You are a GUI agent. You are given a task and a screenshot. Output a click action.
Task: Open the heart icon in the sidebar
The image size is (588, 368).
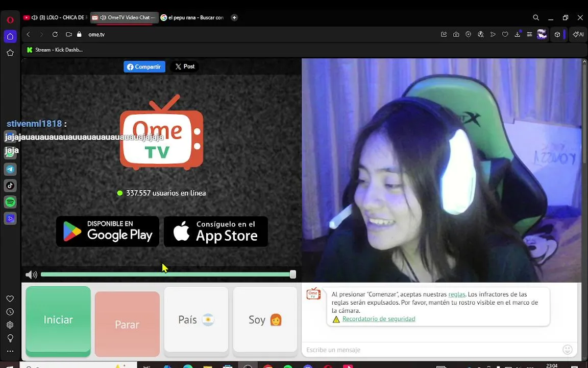(10, 298)
